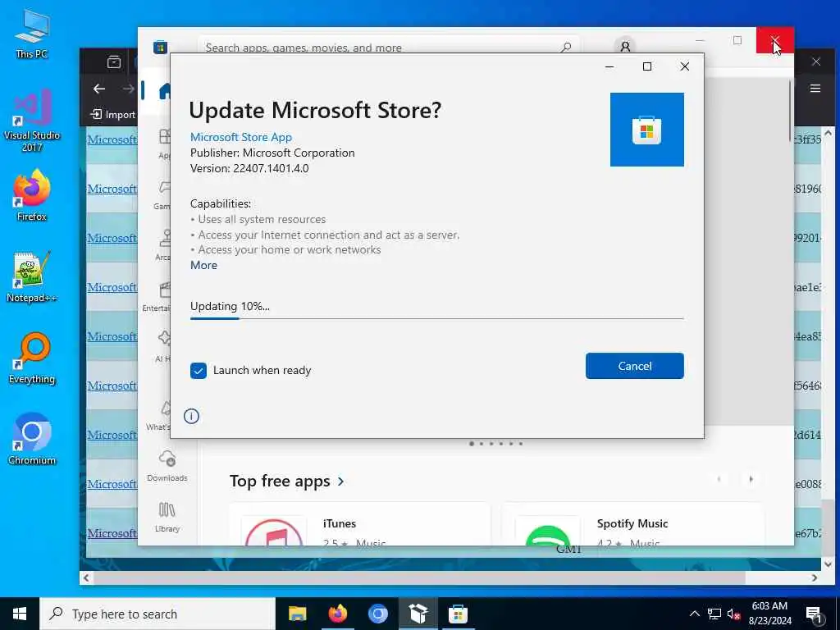Open the iTunes app card
The height and width of the screenshot is (630, 840).
click(359, 525)
